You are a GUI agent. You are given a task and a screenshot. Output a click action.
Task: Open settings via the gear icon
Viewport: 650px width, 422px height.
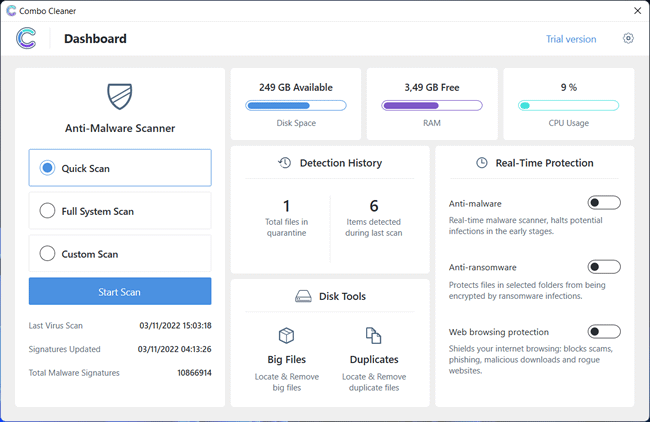tap(628, 39)
